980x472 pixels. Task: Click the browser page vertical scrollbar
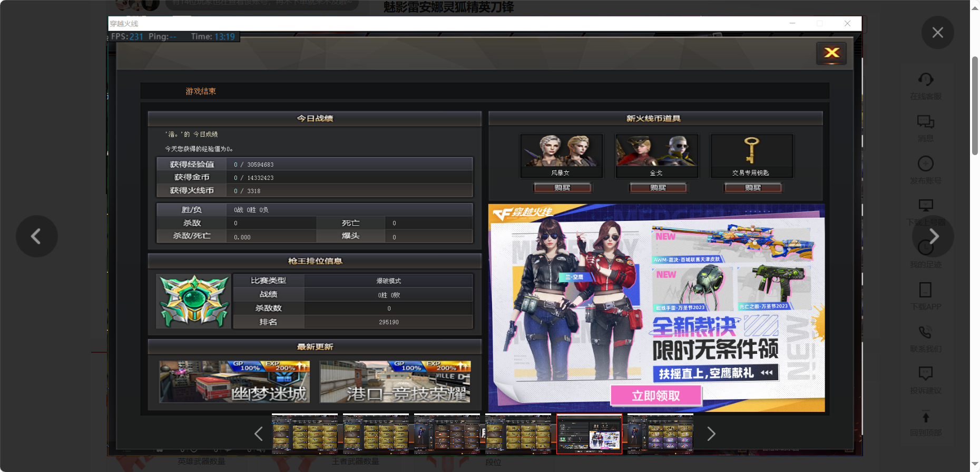pos(975,105)
